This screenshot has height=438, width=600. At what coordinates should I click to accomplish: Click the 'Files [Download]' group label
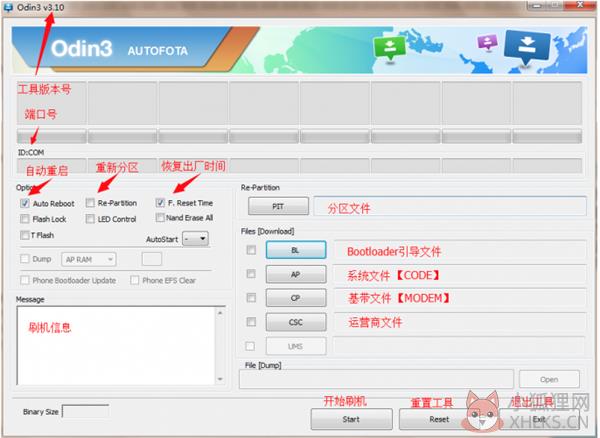(267, 231)
